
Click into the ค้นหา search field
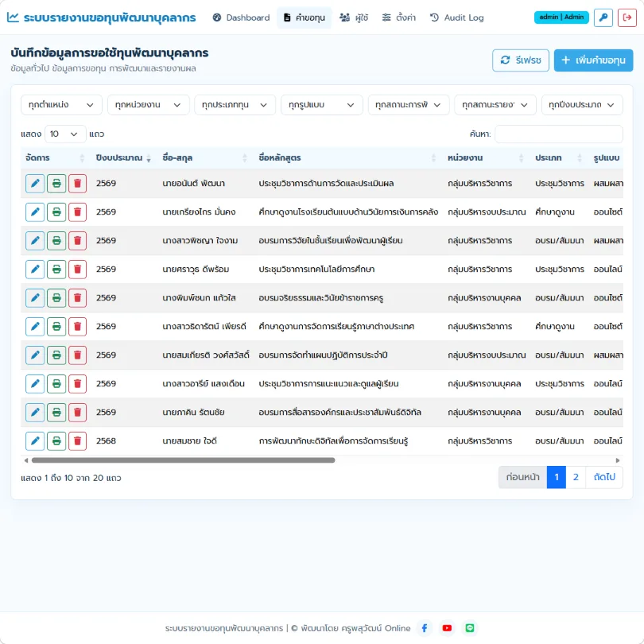coord(559,134)
